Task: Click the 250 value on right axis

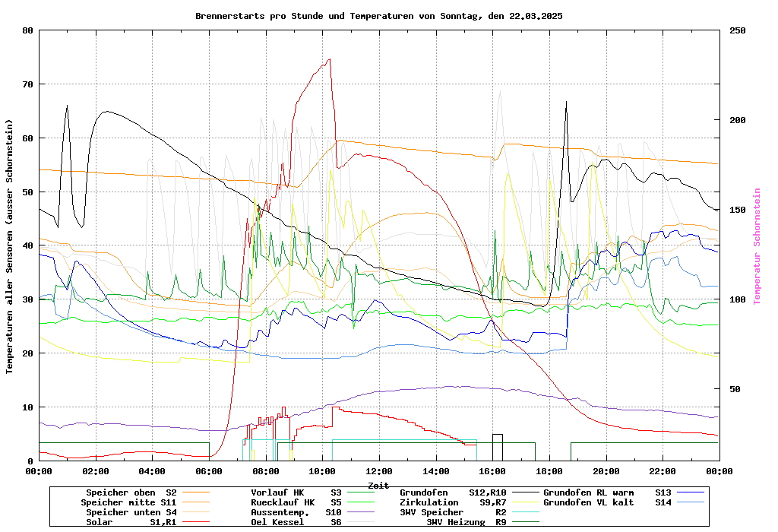Action: [x=738, y=30]
